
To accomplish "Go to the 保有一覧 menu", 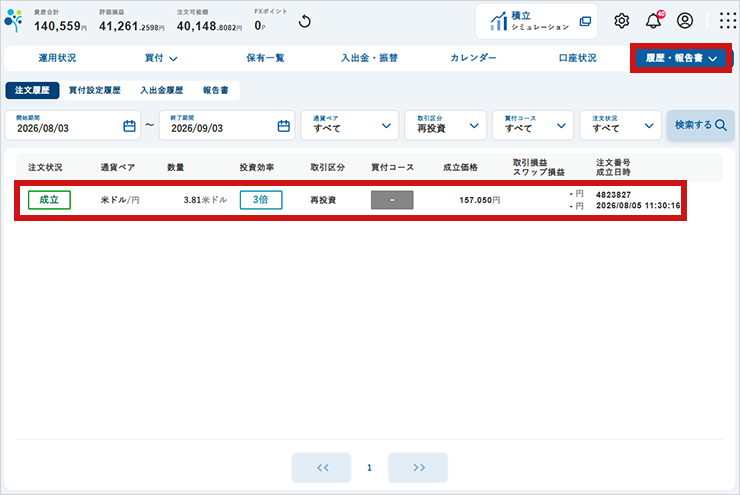I will pyautogui.click(x=265, y=58).
